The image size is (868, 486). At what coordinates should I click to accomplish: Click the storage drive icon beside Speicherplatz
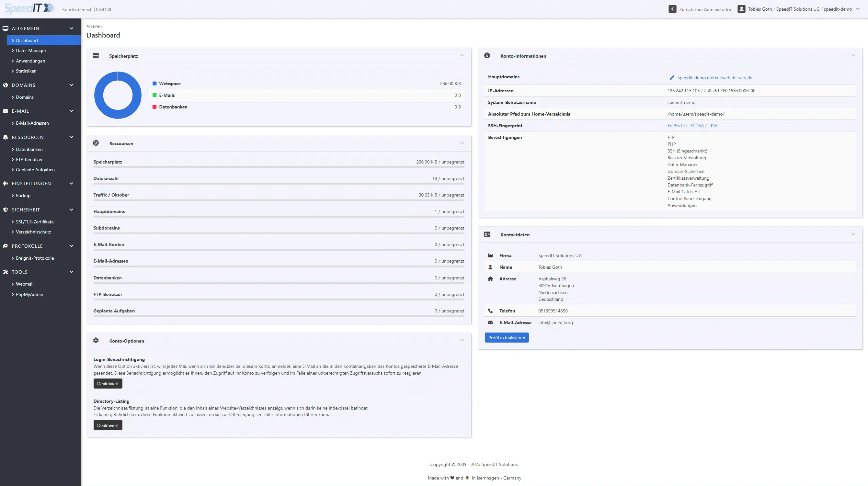tap(96, 56)
